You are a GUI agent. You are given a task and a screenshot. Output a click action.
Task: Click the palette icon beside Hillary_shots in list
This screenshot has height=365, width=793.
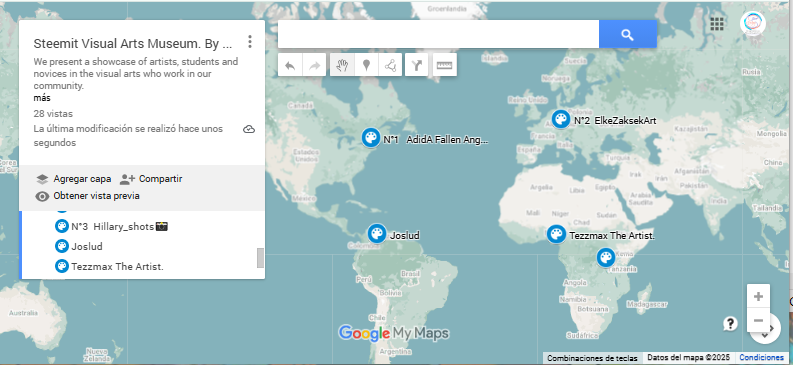click(62, 226)
